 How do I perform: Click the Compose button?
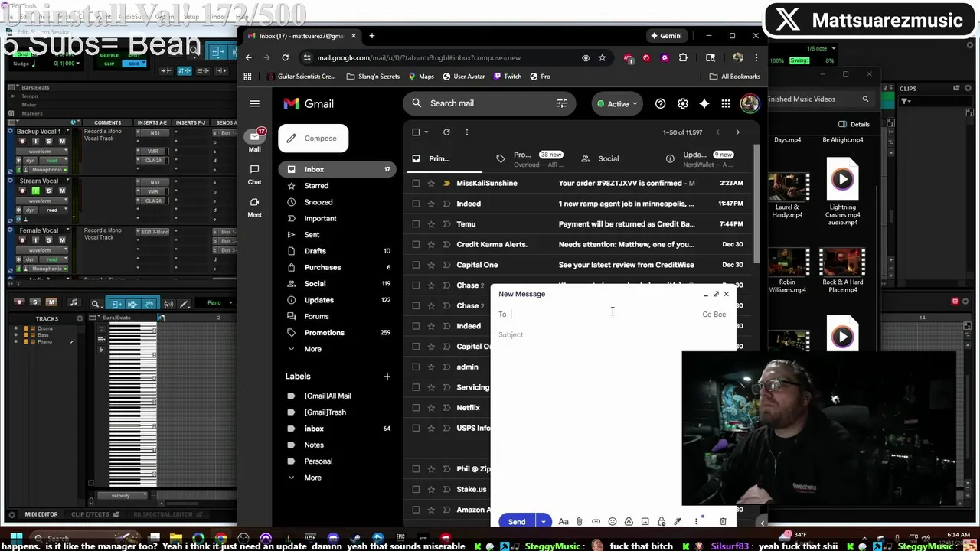(x=313, y=139)
